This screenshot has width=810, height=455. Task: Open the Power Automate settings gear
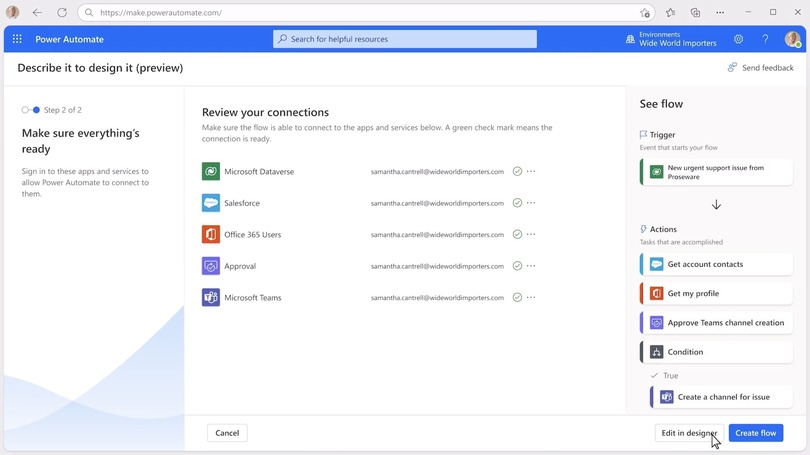(x=739, y=39)
